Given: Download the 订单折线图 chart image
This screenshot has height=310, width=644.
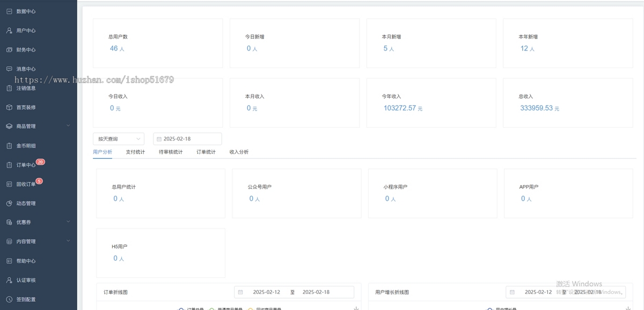Looking at the screenshot, I should 356,308.
